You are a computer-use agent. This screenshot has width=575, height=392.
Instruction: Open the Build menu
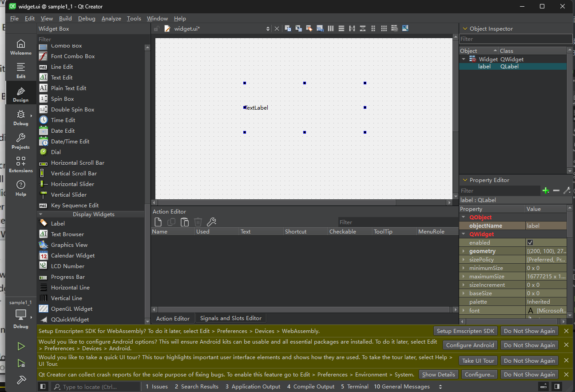[x=65, y=19]
